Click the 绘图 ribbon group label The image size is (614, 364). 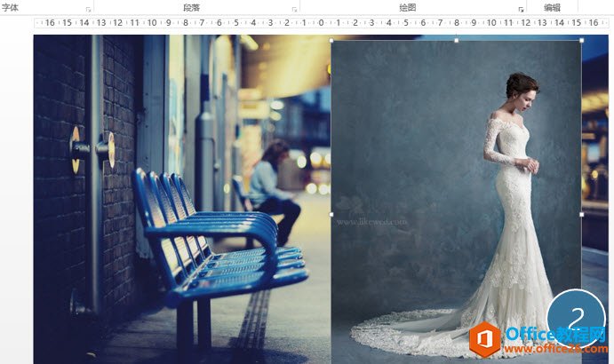[x=408, y=7]
